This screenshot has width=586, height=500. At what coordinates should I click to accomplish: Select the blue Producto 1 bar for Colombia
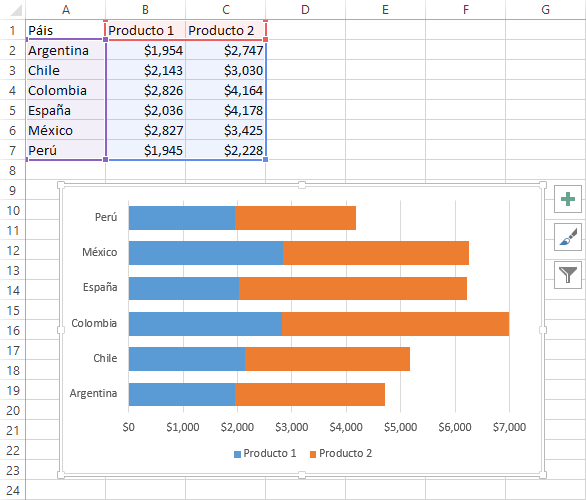tap(206, 324)
